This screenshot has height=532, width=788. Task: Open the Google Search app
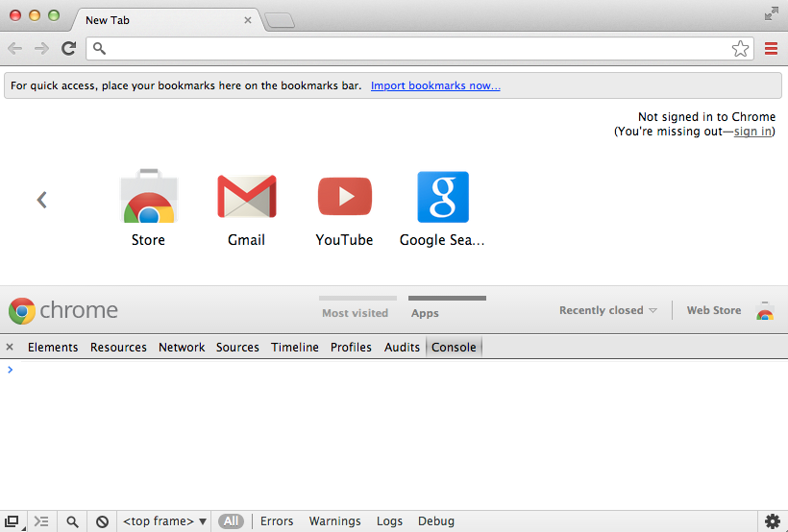pyautogui.click(x=443, y=209)
